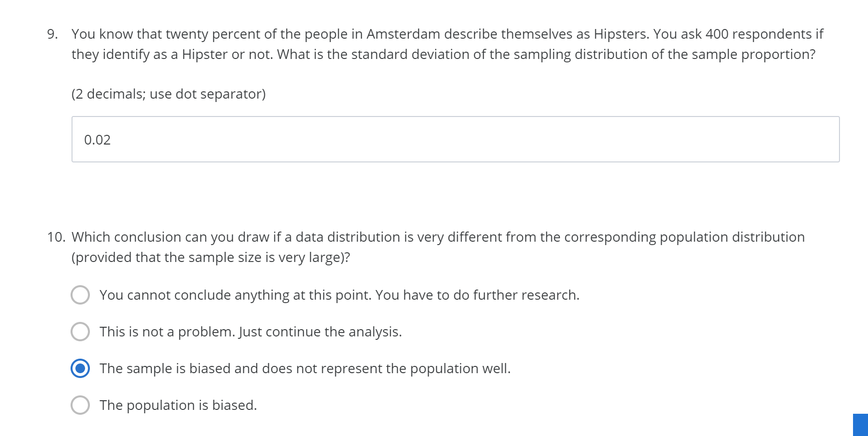Viewport: 868px width, 436px height.
Task: Click the "The population is biased." label text
Action: 178,405
